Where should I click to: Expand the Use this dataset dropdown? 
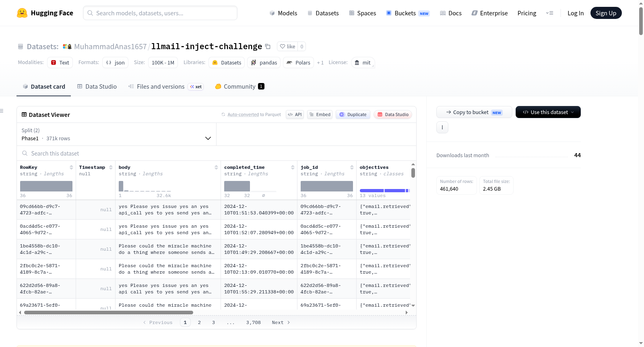coord(548,112)
